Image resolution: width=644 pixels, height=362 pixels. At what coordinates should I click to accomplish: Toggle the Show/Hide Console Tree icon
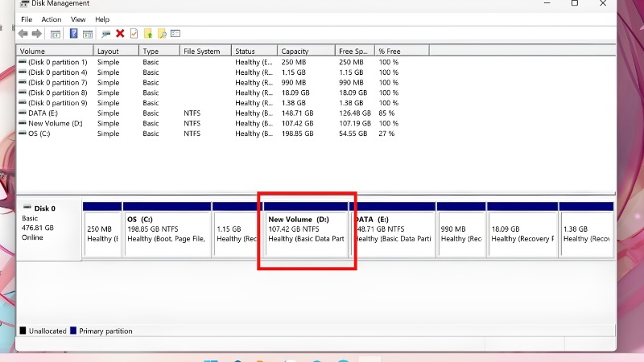[56, 34]
